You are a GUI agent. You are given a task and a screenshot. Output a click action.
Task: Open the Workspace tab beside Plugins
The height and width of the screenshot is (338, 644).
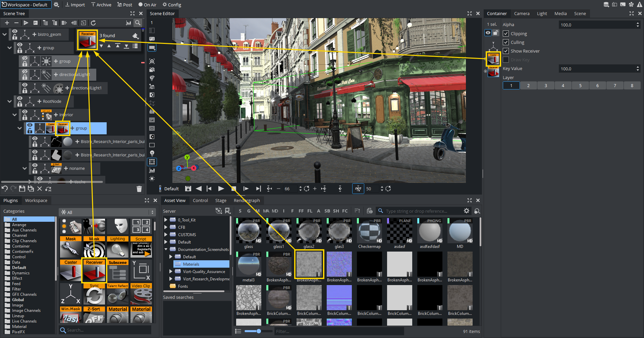click(x=36, y=200)
